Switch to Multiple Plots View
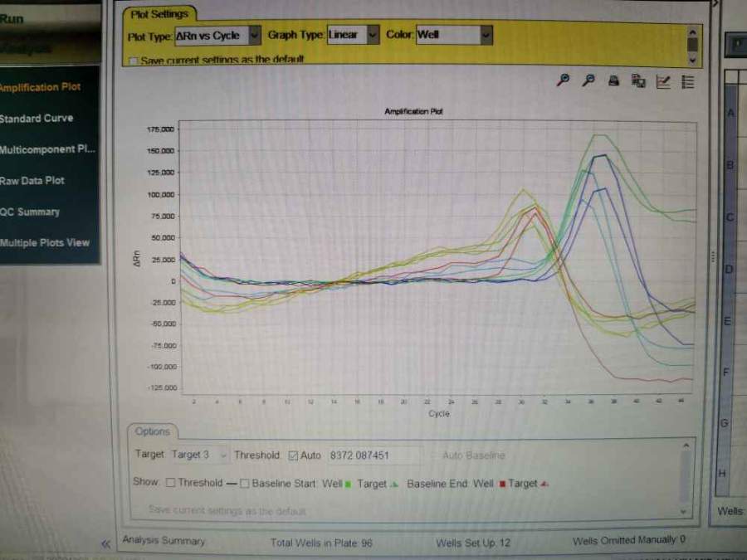 click(45, 243)
